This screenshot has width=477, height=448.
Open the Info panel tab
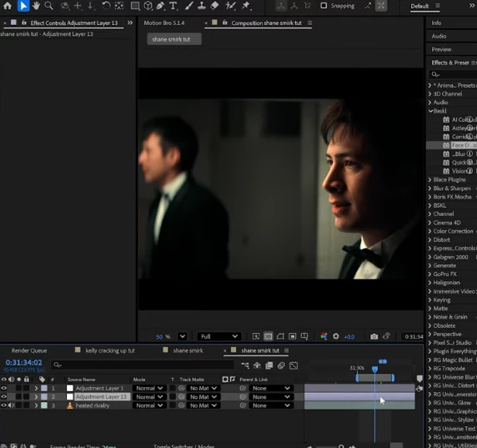(436, 23)
